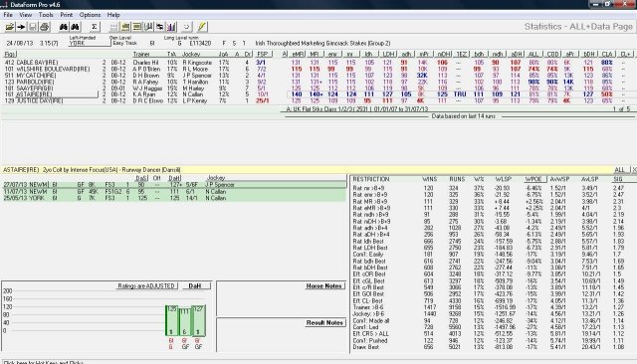Open the View menu
The width and height of the screenshot is (637, 364).
tap(25, 15)
